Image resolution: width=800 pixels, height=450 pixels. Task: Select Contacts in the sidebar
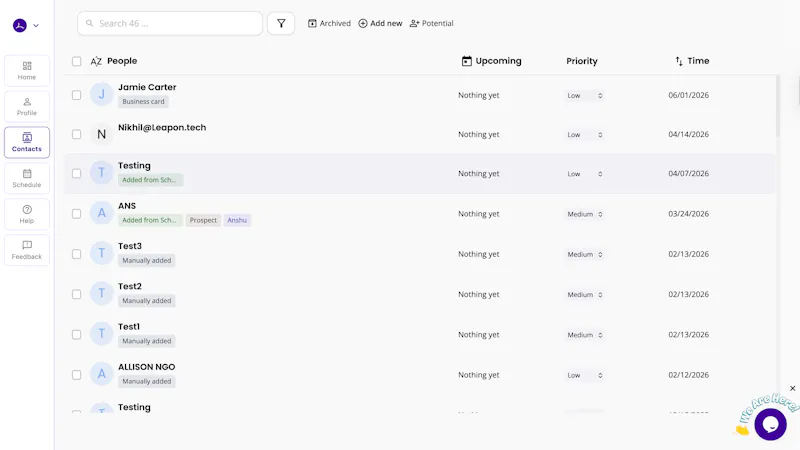click(x=27, y=142)
